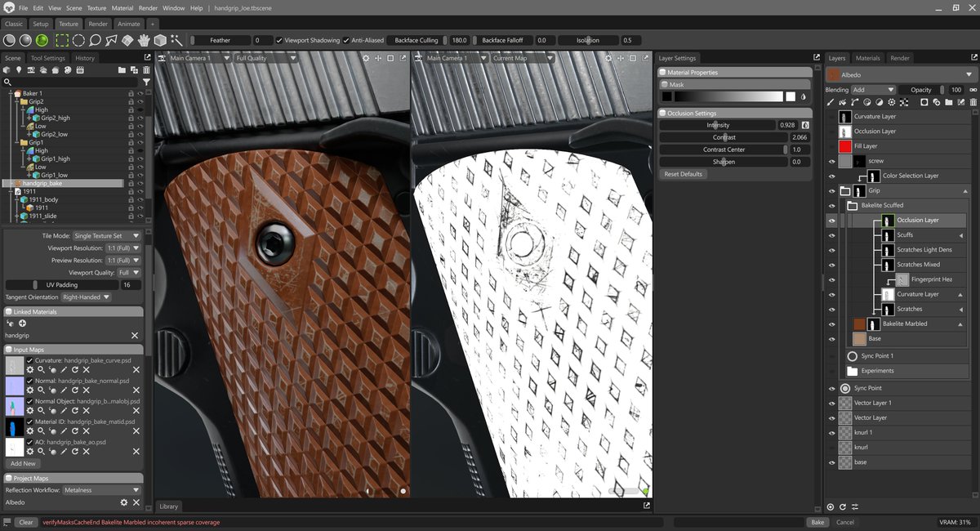Switch to Tool Settings tab
The width and height of the screenshot is (980, 531).
coord(47,58)
